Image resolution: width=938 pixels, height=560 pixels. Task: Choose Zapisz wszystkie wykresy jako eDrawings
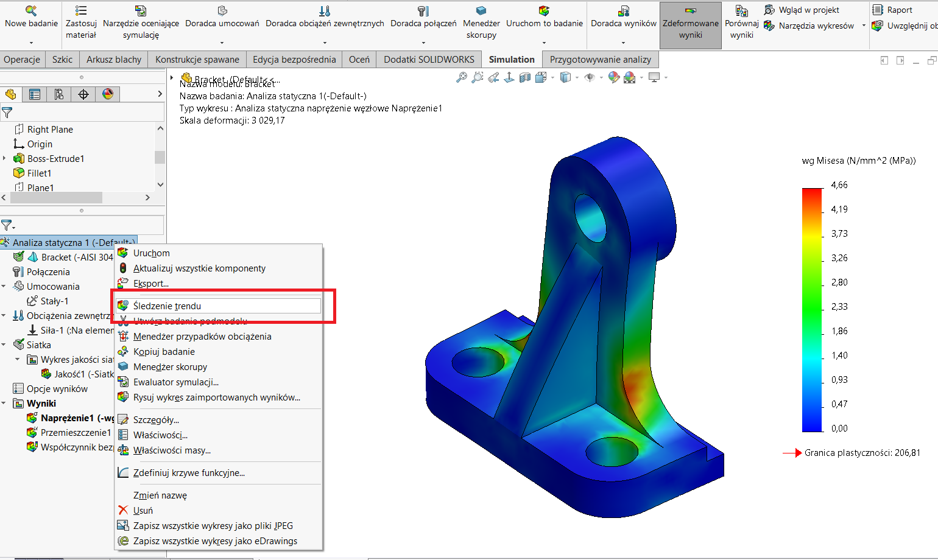(219, 541)
